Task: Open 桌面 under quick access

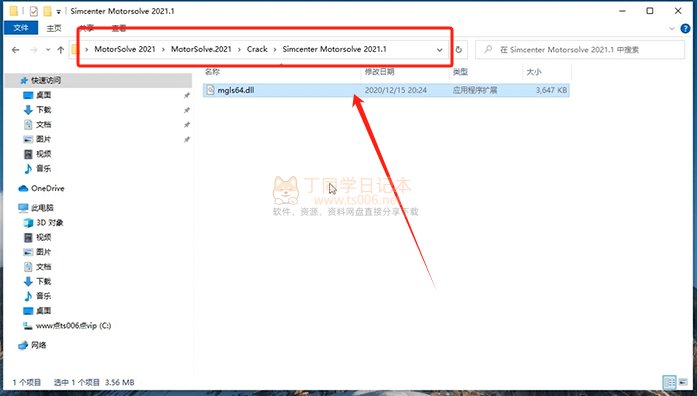Action: click(x=44, y=95)
